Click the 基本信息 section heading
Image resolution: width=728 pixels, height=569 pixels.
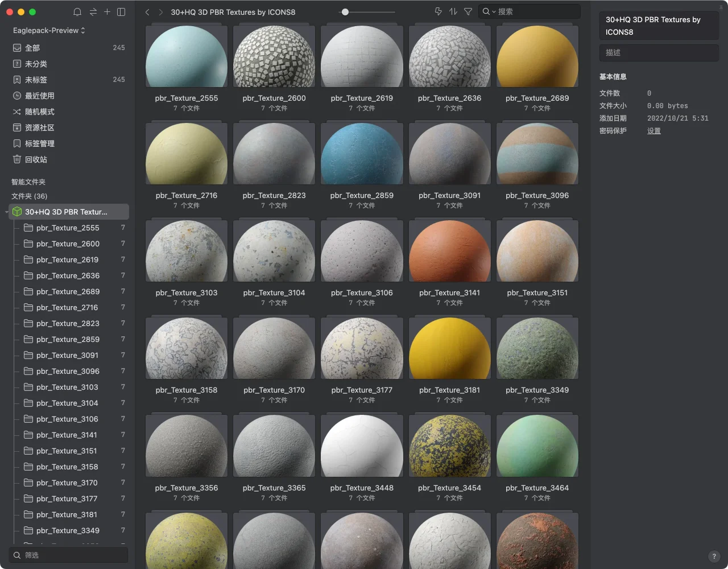613,77
